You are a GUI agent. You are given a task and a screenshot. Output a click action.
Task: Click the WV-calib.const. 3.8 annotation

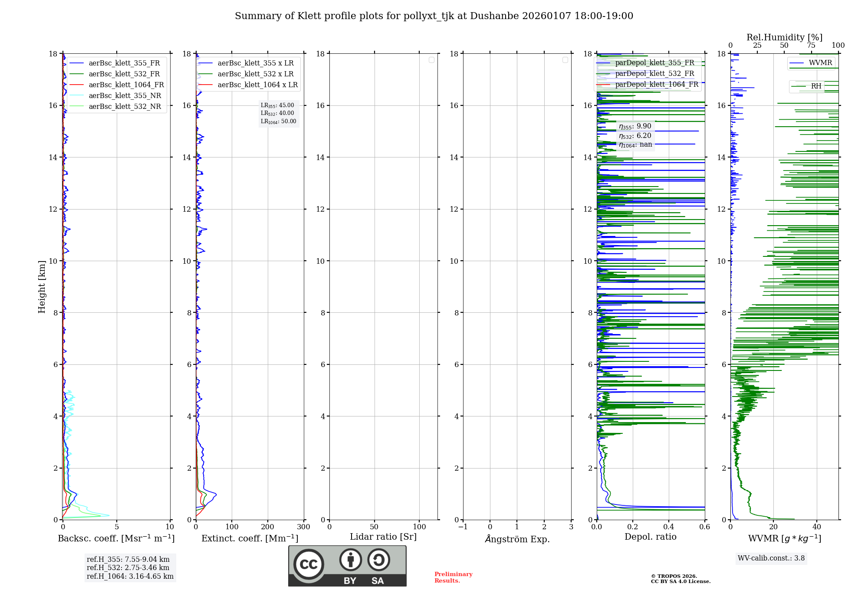pyautogui.click(x=771, y=558)
